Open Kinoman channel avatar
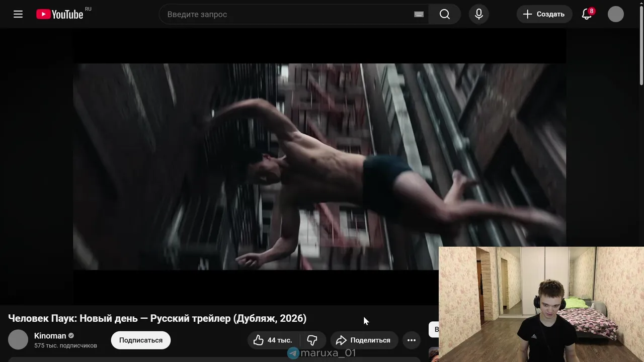The width and height of the screenshot is (644, 362). [x=18, y=340]
